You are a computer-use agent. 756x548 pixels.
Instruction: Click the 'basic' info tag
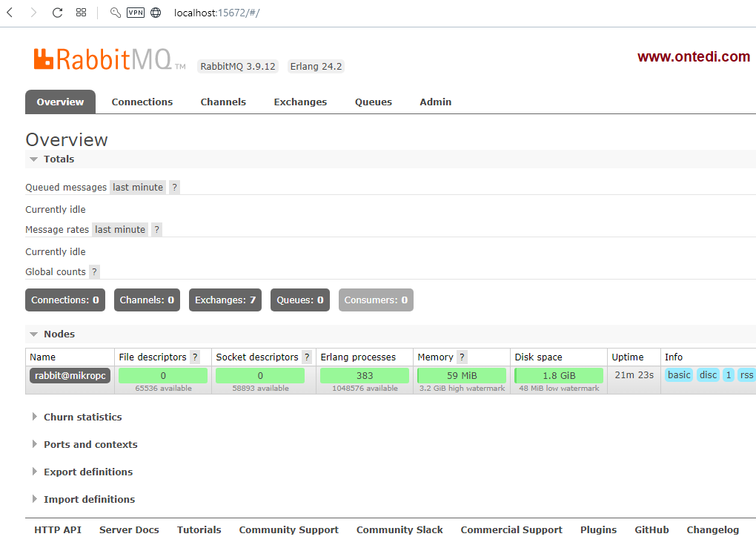(x=679, y=374)
